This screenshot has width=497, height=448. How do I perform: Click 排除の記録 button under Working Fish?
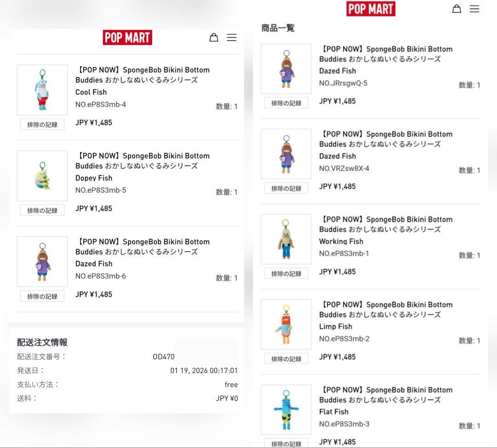pyautogui.click(x=286, y=273)
